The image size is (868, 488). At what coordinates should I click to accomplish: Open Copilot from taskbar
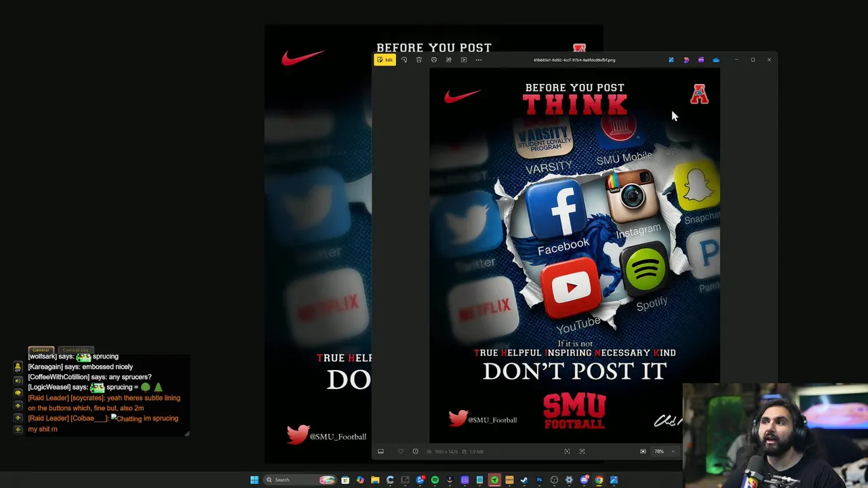[x=360, y=480]
